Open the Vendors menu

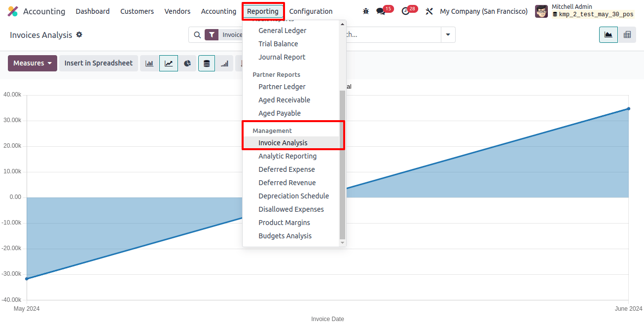pos(178,11)
